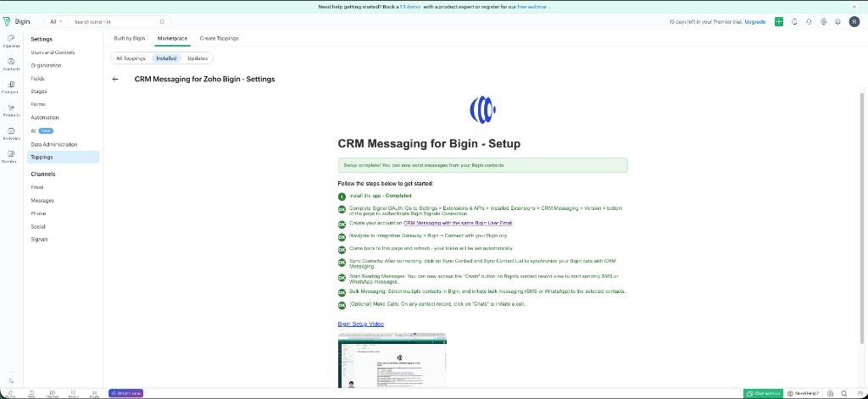Click the setup video thumbnail
This screenshot has width=868, height=399.
click(x=392, y=360)
